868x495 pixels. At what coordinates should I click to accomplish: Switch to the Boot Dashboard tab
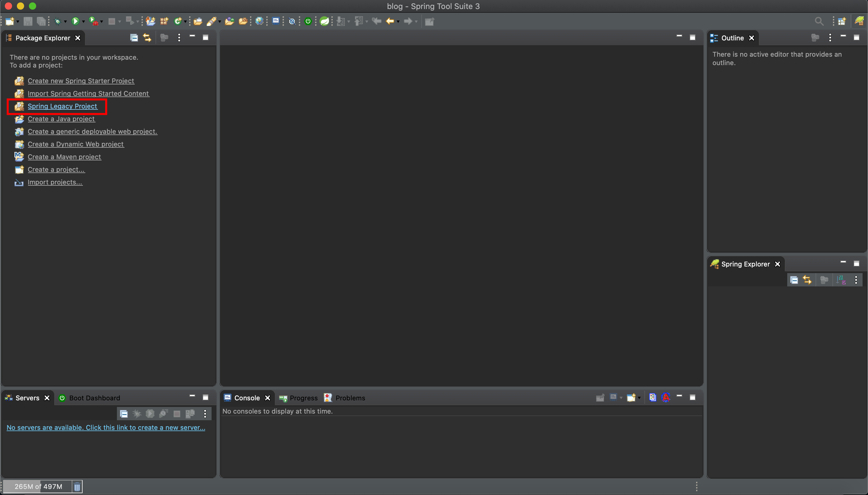coord(94,398)
